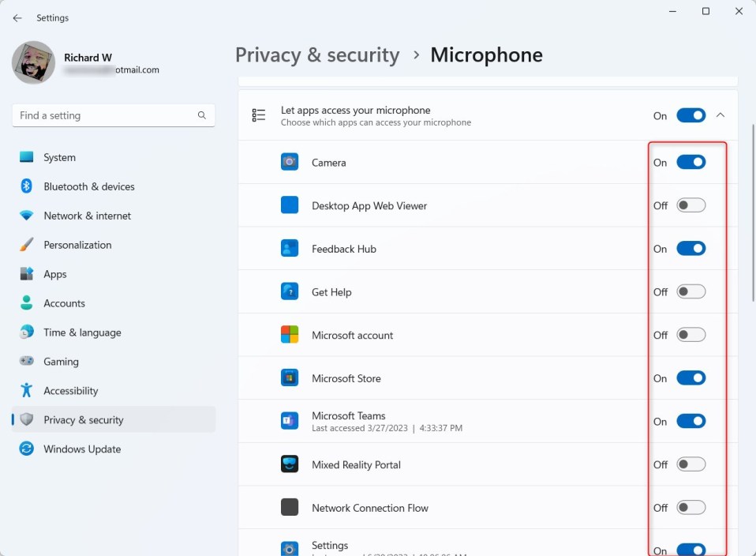
Task: Click the Accounts person icon
Action: [x=27, y=302]
